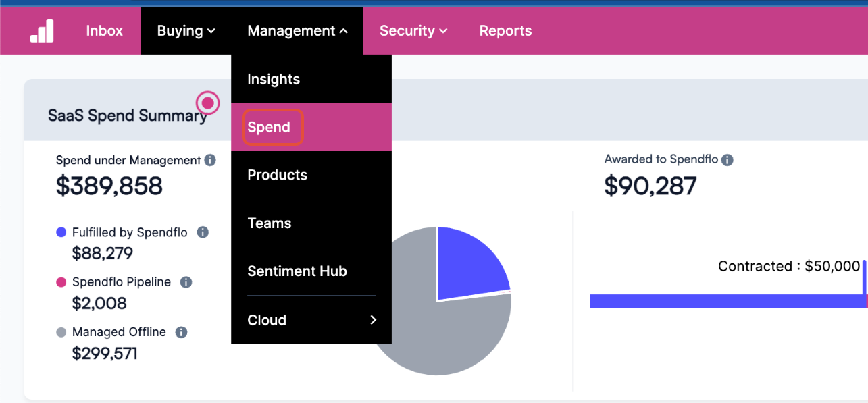Go to Teams in Management menu
The width and height of the screenshot is (868, 403).
tap(311, 223)
